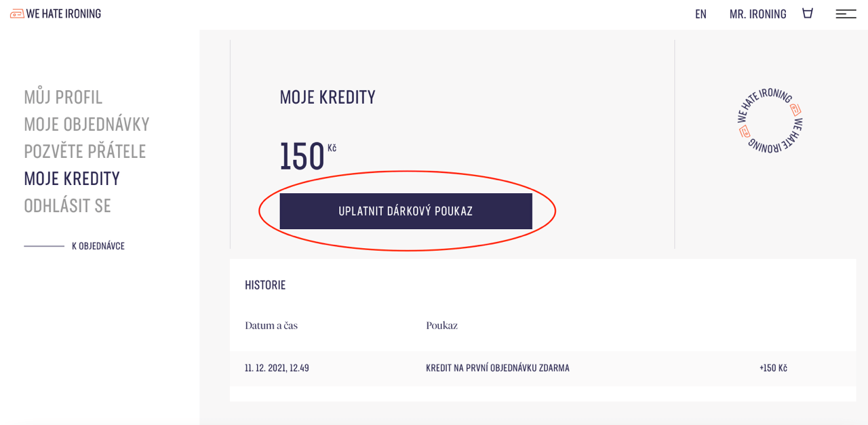
Task: Go to Můj profil section
Action: tap(63, 97)
